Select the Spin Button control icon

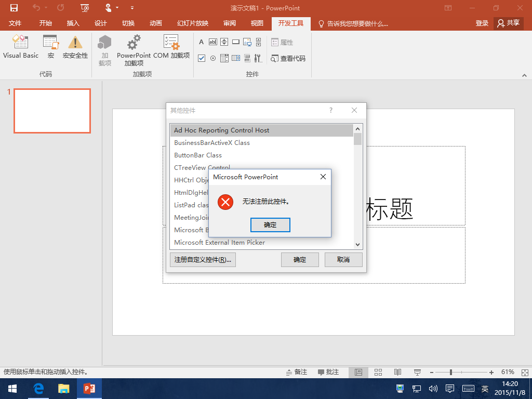pyautogui.click(x=223, y=42)
